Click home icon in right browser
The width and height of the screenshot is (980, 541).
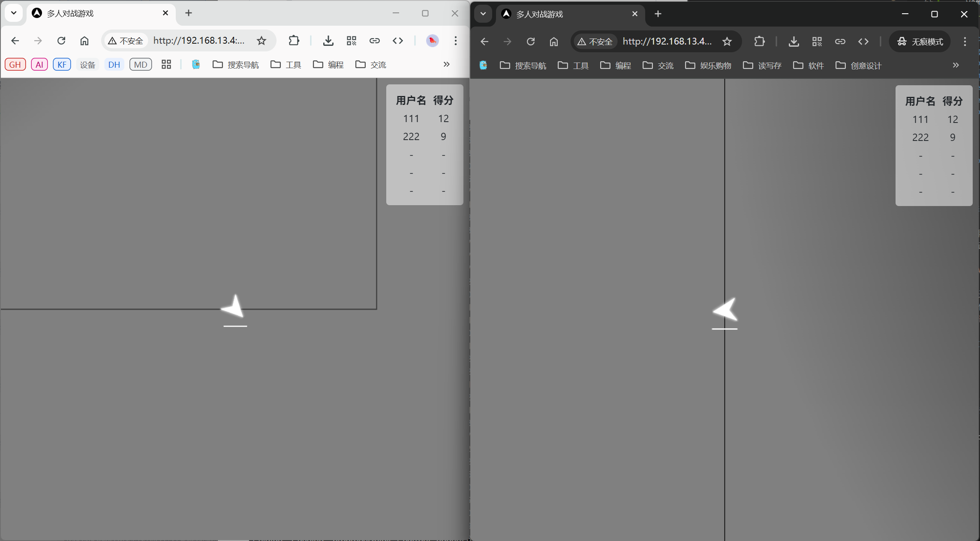pyautogui.click(x=554, y=42)
